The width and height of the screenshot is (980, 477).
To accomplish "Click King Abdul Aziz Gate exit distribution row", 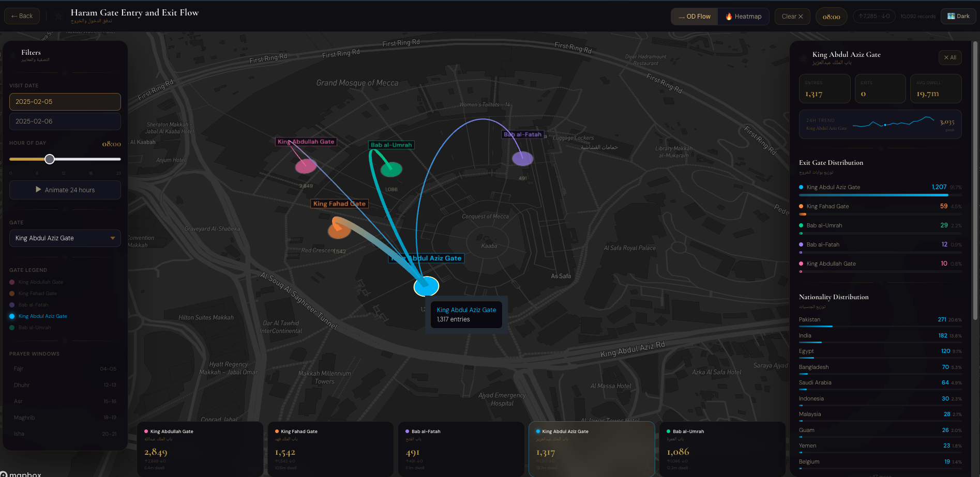I will pyautogui.click(x=880, y=190).
